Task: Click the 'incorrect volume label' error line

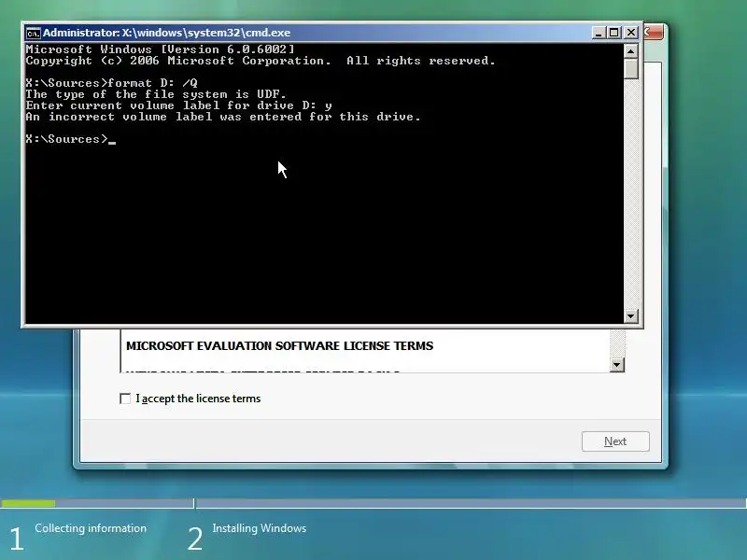Action: tap(223, 117)
